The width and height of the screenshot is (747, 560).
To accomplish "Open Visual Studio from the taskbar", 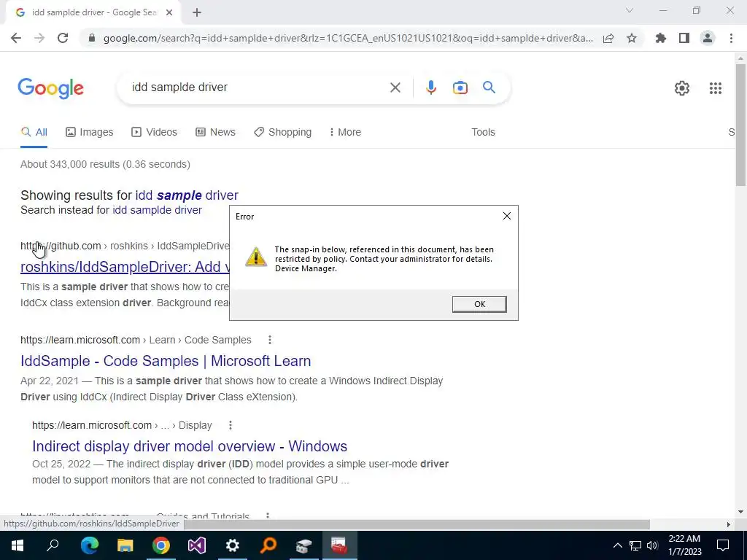I will tap(197, 545).
